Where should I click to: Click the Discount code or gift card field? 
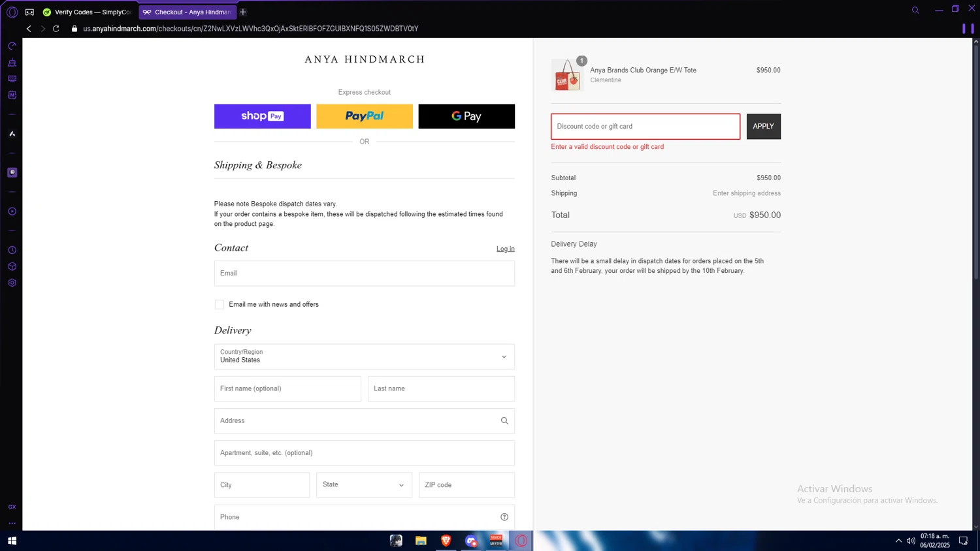click(645, 127)
